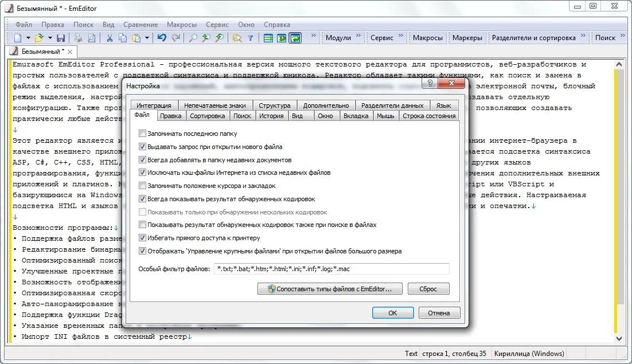The height and width of the screenshot is (364, 632).
Task: Expand the Модули toolbar chevron
Action: coord(358,36)
